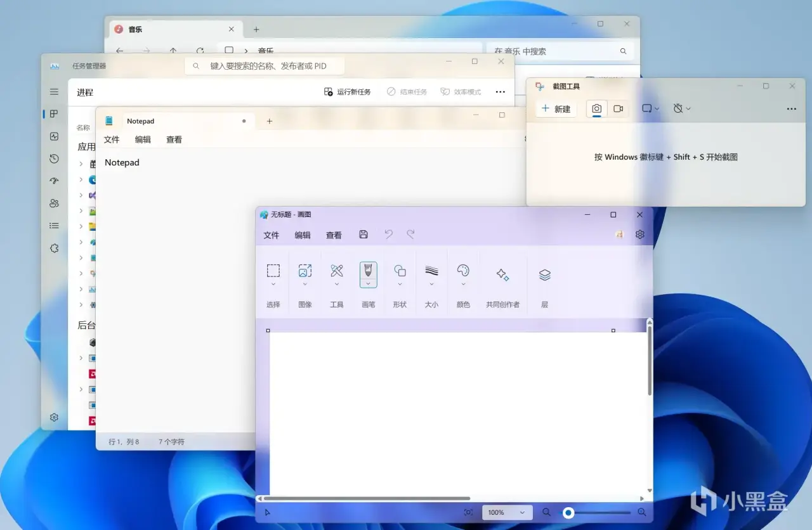Open the 文件 menu in Paint
812x530 pixels.
pos(272,235)
